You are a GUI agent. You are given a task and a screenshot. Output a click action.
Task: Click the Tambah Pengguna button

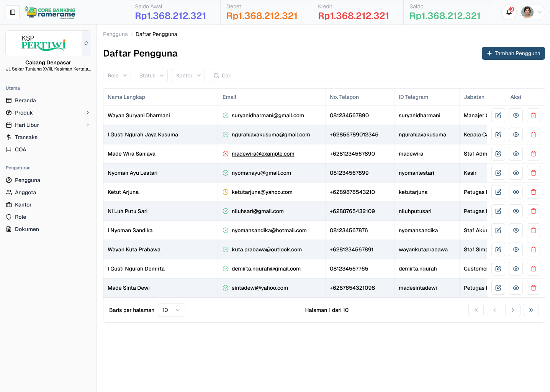coord(513,53)
